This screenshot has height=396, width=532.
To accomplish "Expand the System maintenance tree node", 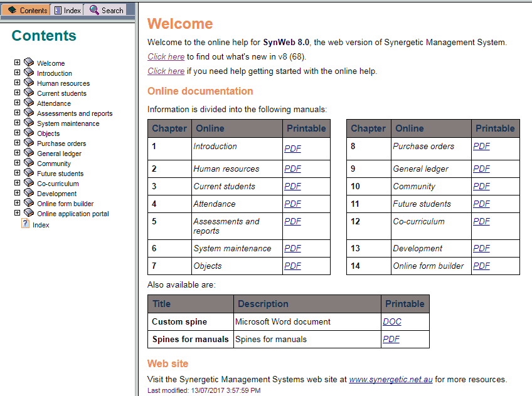I will (18, 123).
